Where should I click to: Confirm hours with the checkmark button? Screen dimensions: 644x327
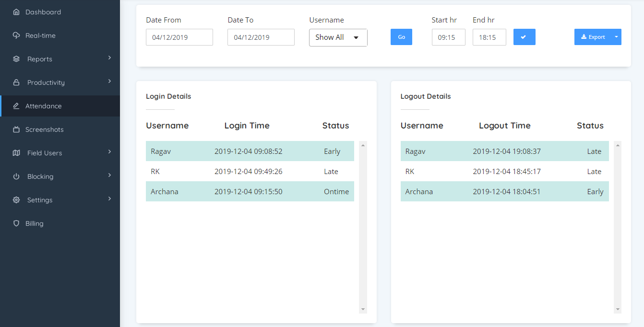(x=524, y=37)
